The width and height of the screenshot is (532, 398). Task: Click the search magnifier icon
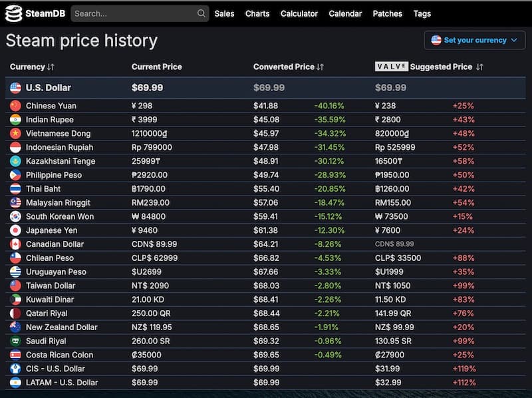201,13
